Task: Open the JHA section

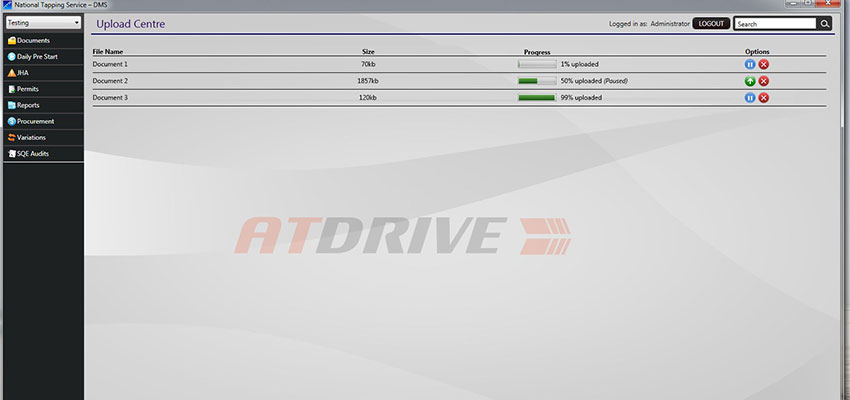Action: [43, 73]
